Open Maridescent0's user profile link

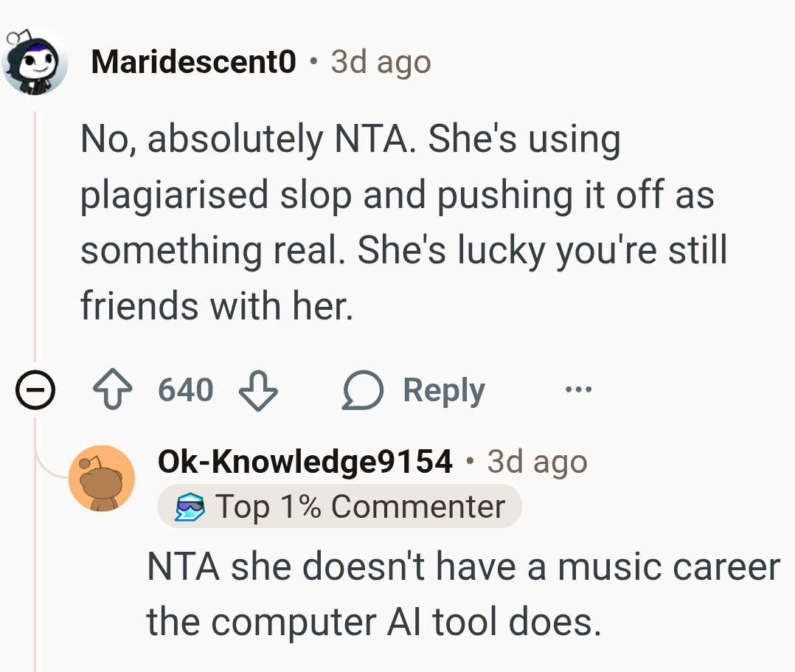(193, 63)
